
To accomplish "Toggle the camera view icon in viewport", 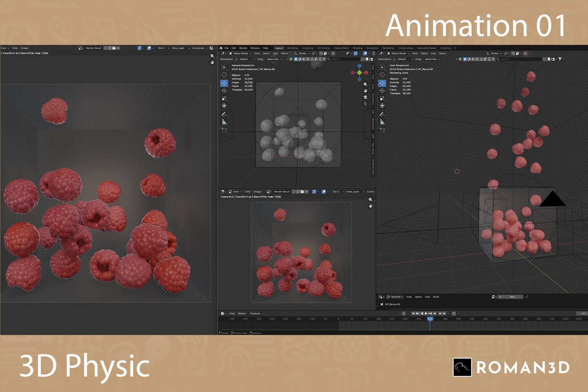I will [x=365, y=97].
